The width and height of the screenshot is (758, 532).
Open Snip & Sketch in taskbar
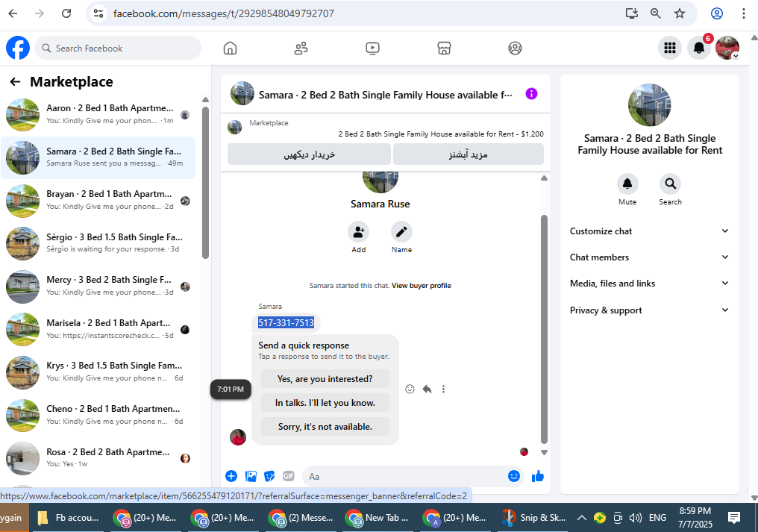[x=535, y=518]
